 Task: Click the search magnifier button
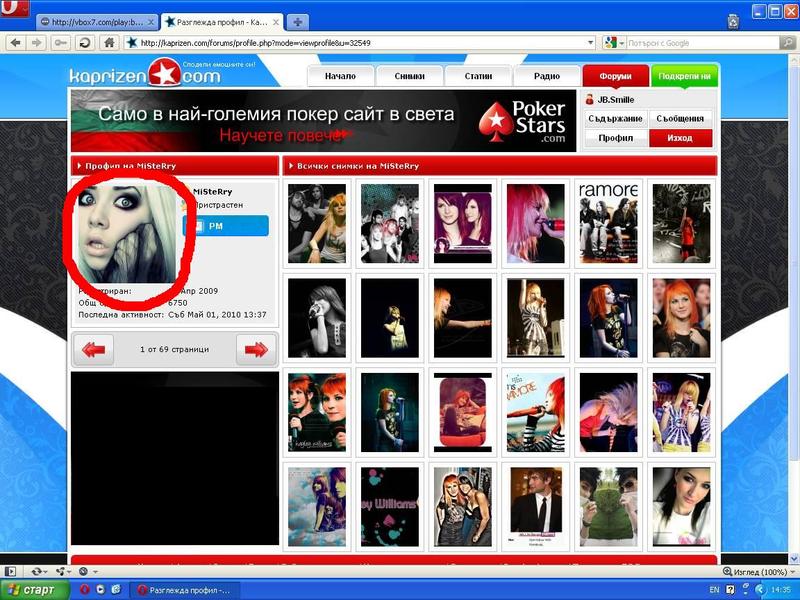coord(787,43)
